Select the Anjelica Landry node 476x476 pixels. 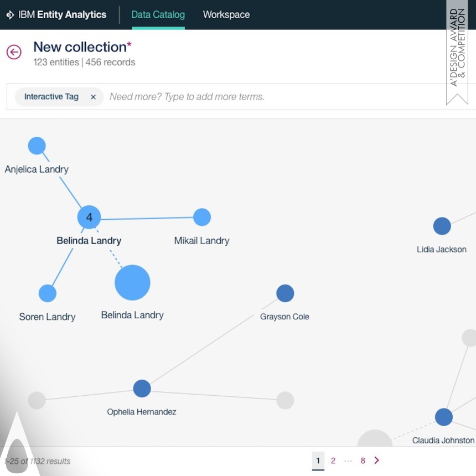pyautogui.click(x=37, y=146)
